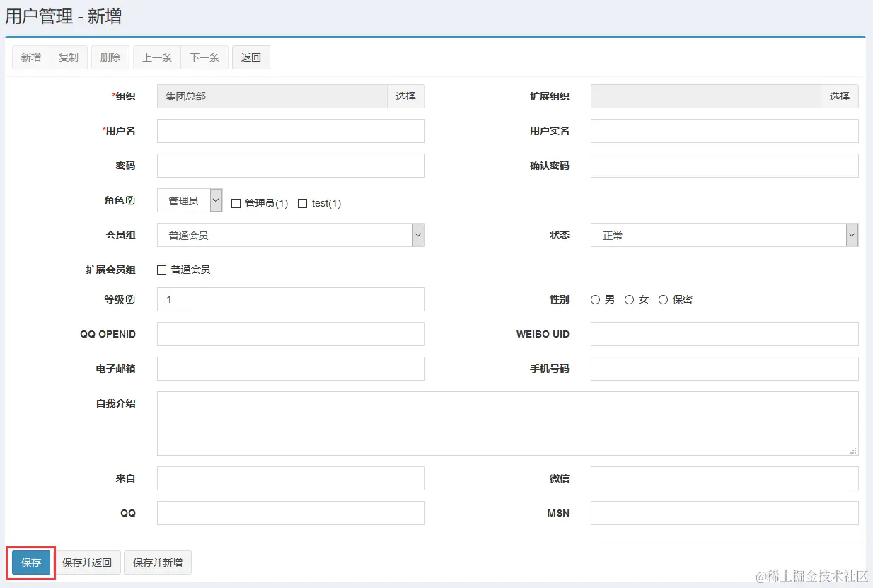This screenshot has width=873, height=588.
Task: Focus the 密码 input field
Action: [x=291, y=166]
